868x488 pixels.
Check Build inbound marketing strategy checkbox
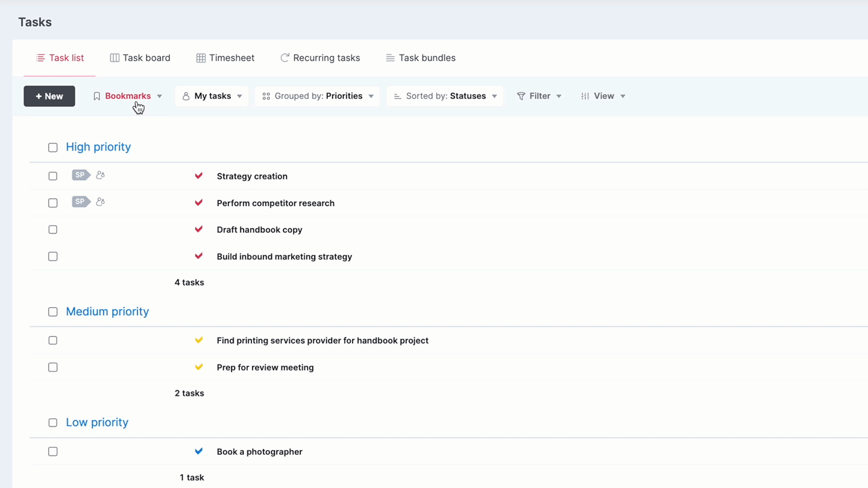coord(53,257)
